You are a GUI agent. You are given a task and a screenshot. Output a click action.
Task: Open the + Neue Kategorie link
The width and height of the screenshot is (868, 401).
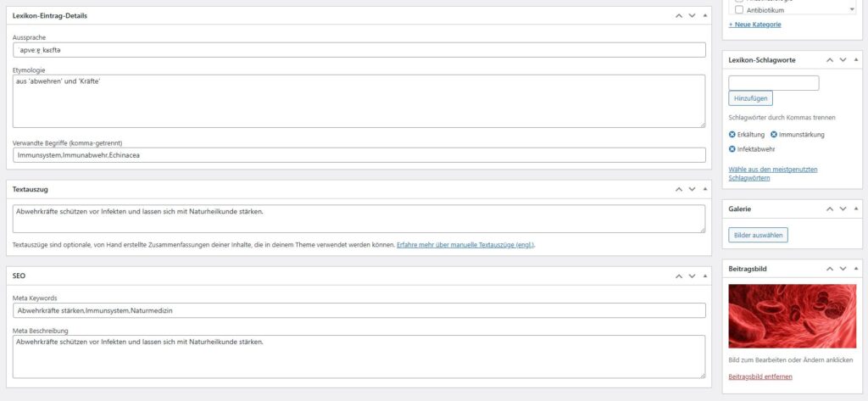(754, 25)
